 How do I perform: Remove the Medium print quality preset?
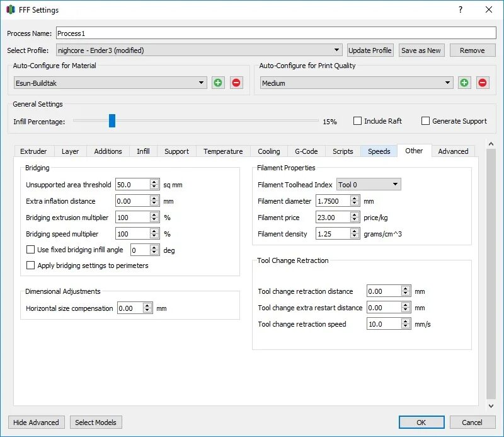483,83
